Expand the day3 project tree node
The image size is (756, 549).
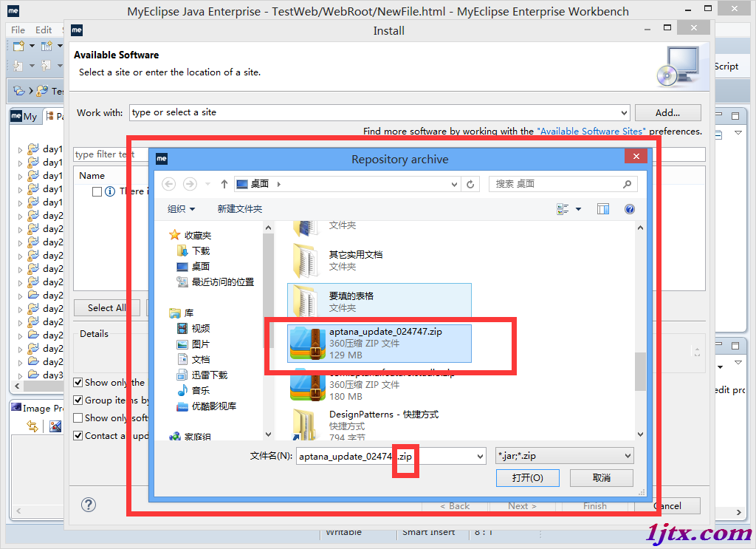click(20, 375)
